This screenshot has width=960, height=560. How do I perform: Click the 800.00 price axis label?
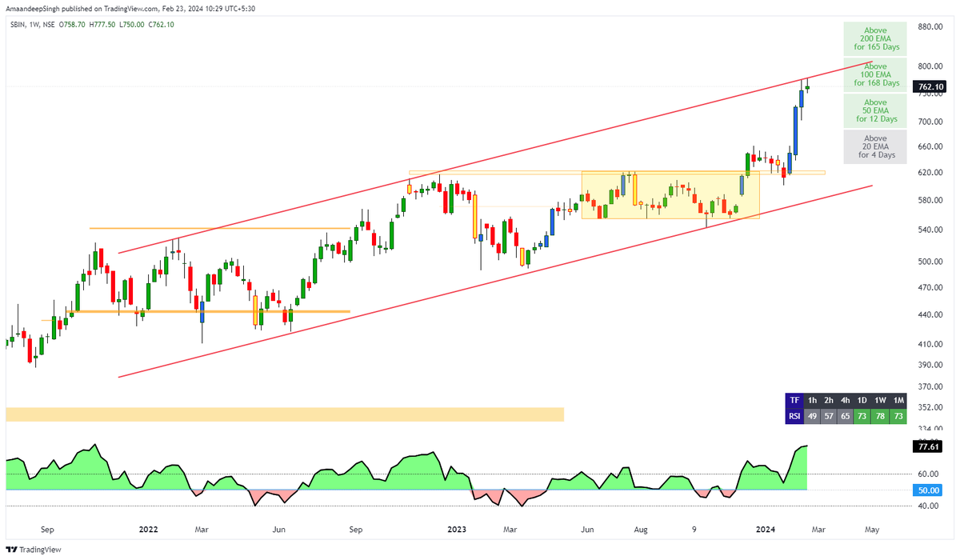pos(931,66)
